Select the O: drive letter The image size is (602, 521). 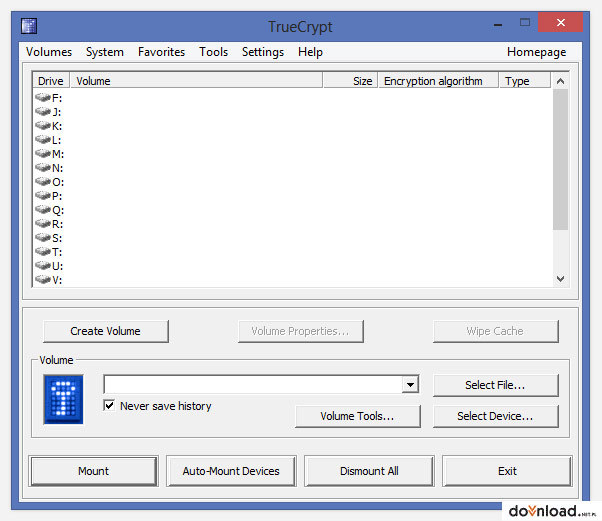coord(58,182)
